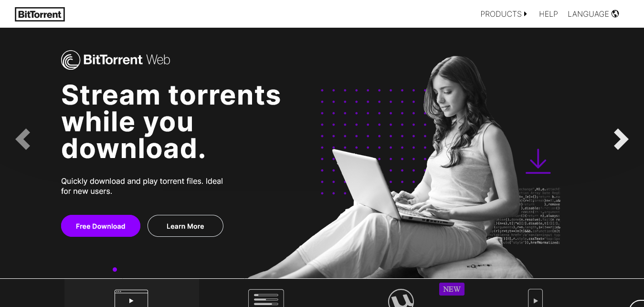
Task: Expand the PRODUCTS dropdown arrow
Action: point(525,14)
